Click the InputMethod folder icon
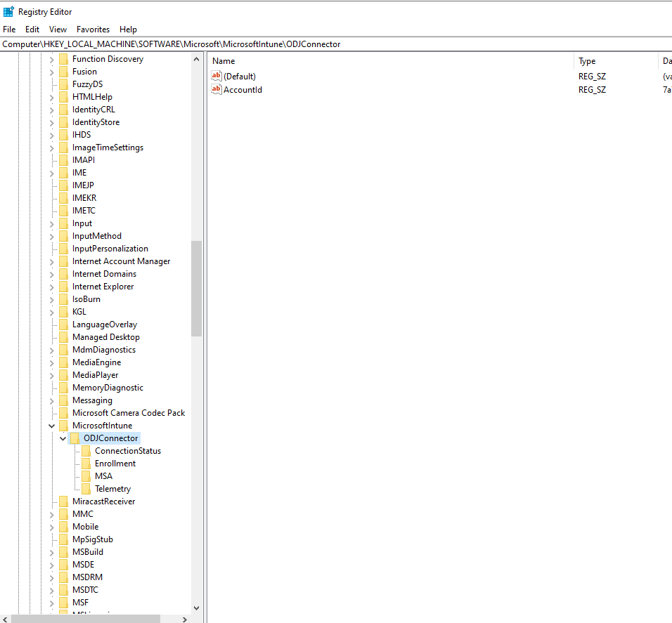Screen dimensions: 672x623 [x=63, y=236]
